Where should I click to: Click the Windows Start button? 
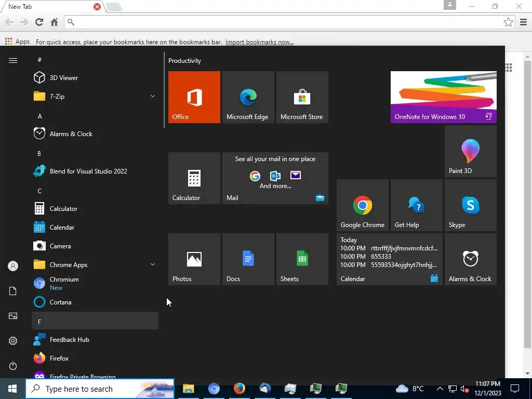pyautogui.click(x=12, y=389)
